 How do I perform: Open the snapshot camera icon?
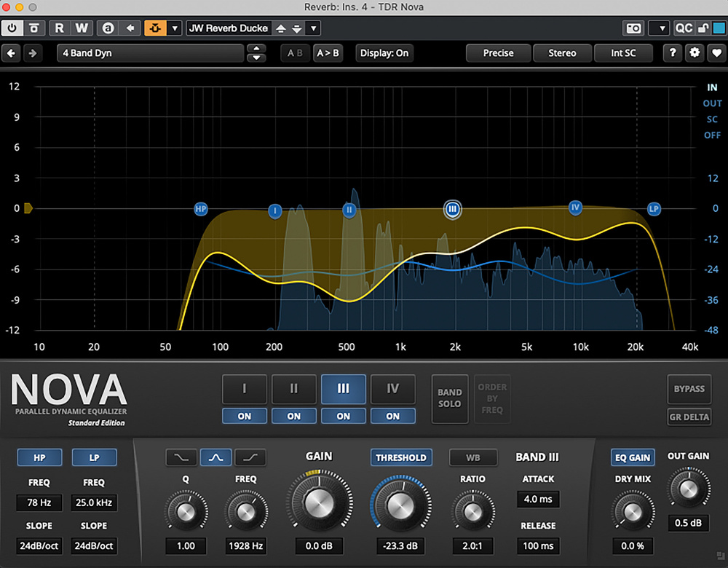coord(633,28)
